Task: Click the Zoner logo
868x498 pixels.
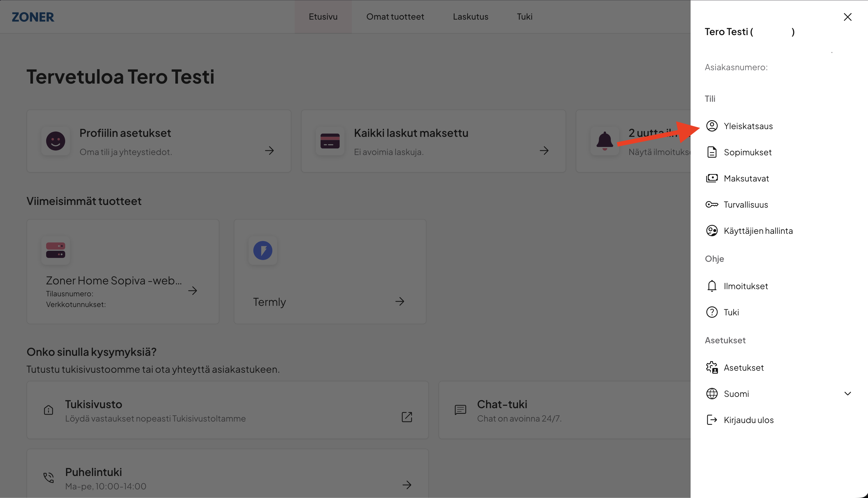Action: coord(33,17)
